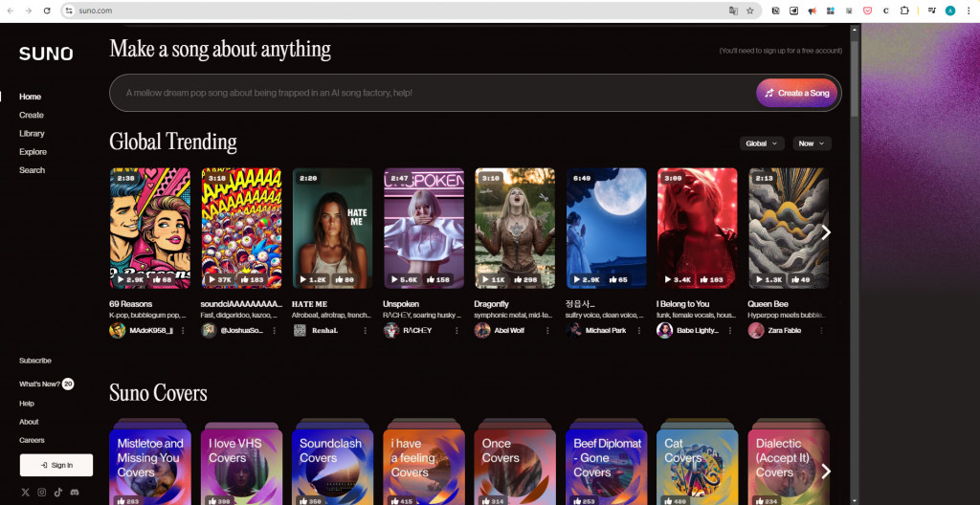Open the Notion extension icon
980x505 pixels.
pyautogui.click(x=775, y=11)
